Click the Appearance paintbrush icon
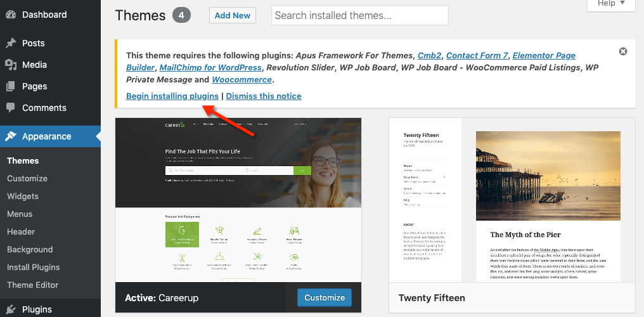This screenshot has width=644, height=317. point(11,136)
